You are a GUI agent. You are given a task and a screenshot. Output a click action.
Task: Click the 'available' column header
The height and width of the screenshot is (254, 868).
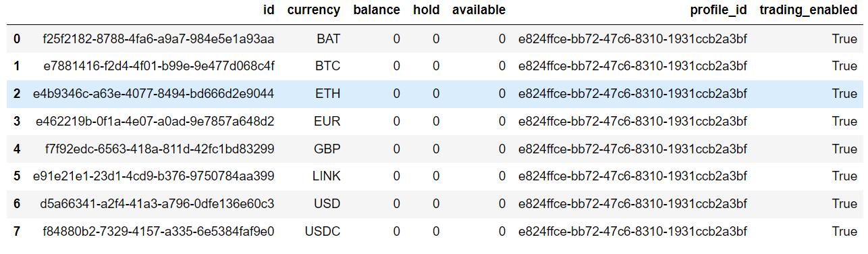coord(479,10)
